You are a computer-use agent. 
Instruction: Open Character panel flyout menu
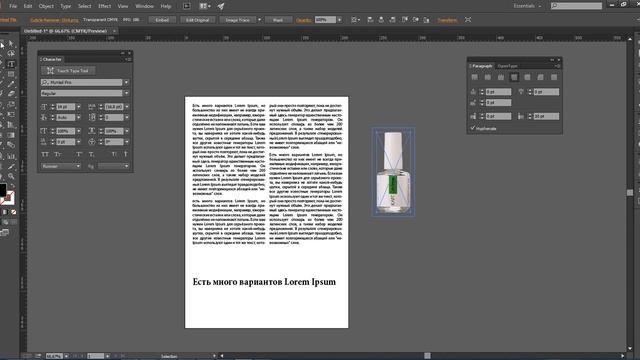point(128,59)
